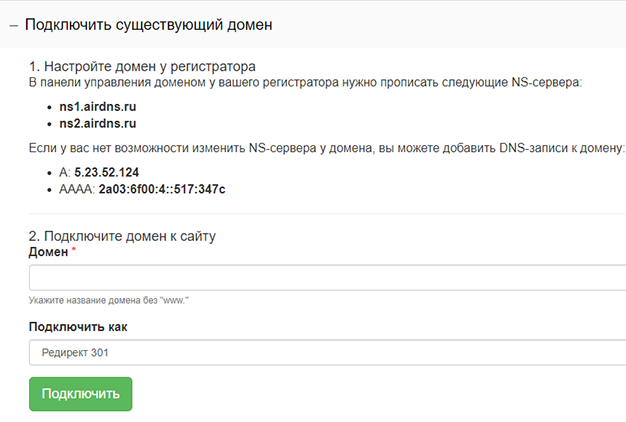Click the sentence about NS-сервера at registrar
The image size is (626, 422).
pos(305,82)
